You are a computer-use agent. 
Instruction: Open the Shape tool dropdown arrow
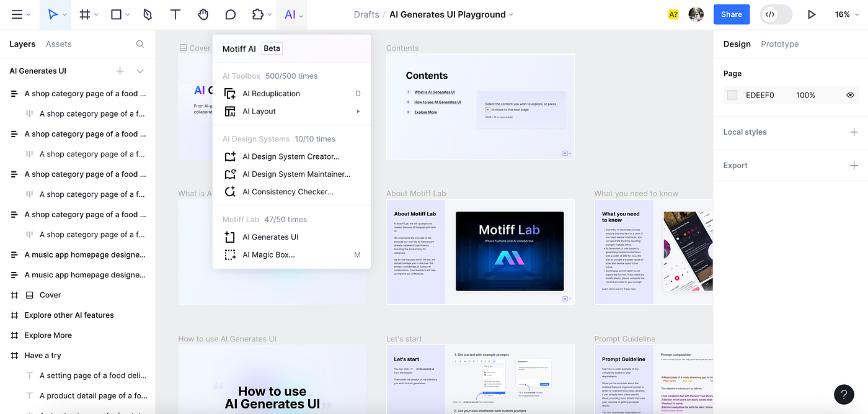[128, 15]
